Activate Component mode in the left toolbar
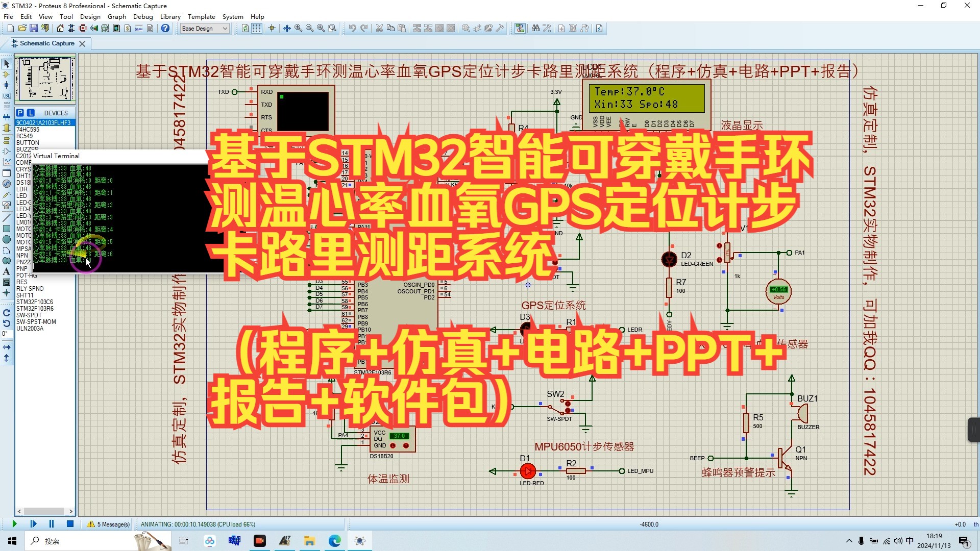The width and height of the screenshot is (980, 551). pos(7,74)
